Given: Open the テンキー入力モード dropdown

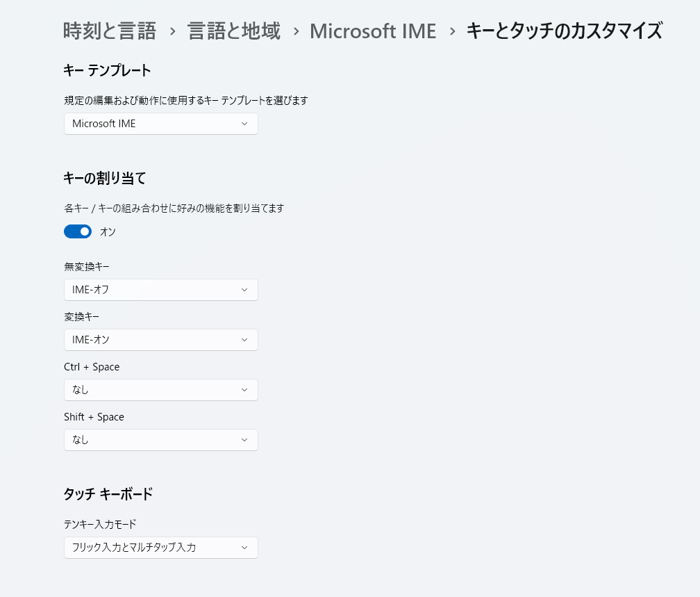Looking at the screenshot, I should 160,548.
